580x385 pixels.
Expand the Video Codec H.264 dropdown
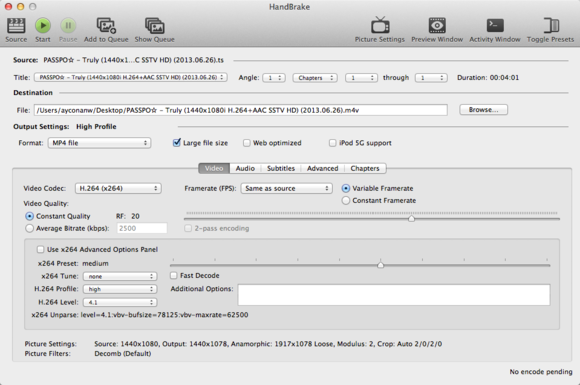118,188
